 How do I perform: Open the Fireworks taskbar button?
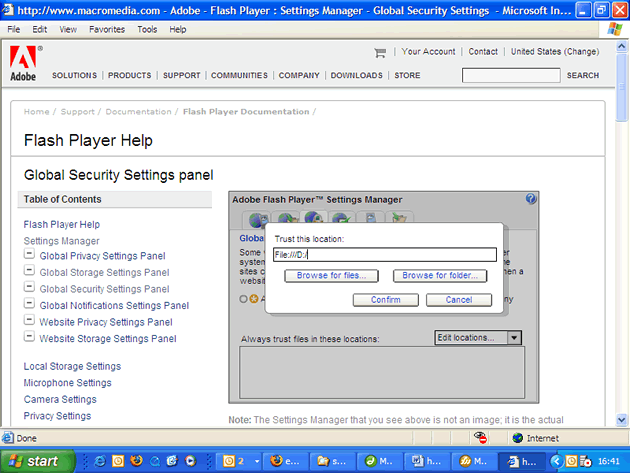pos(473,461)
